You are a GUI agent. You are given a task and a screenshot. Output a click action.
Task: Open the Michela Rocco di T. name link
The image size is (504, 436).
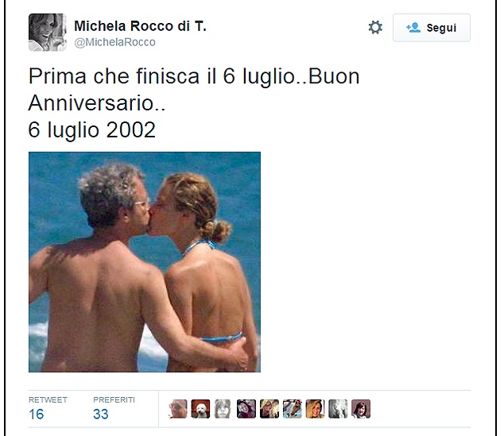(140, 26)
